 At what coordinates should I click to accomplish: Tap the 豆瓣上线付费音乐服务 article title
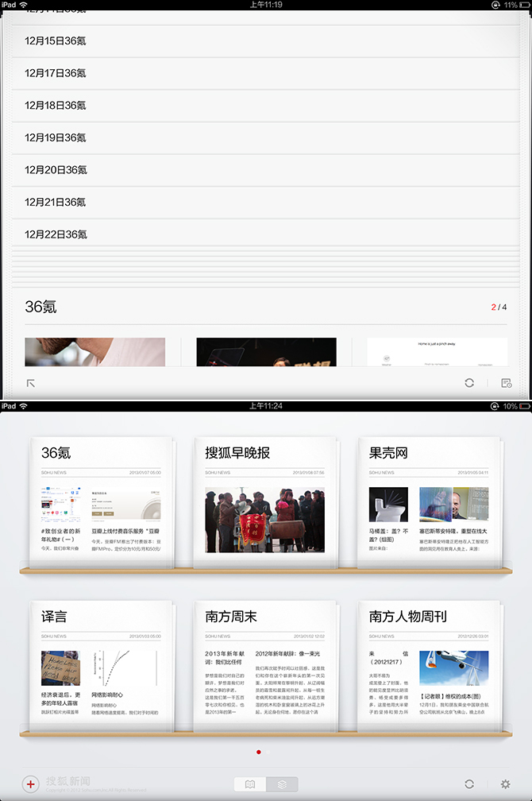click(125, 532)
